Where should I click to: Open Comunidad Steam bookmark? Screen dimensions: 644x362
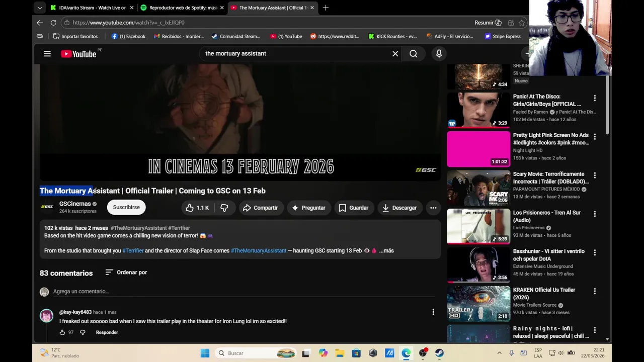click(x=236, y=36)
